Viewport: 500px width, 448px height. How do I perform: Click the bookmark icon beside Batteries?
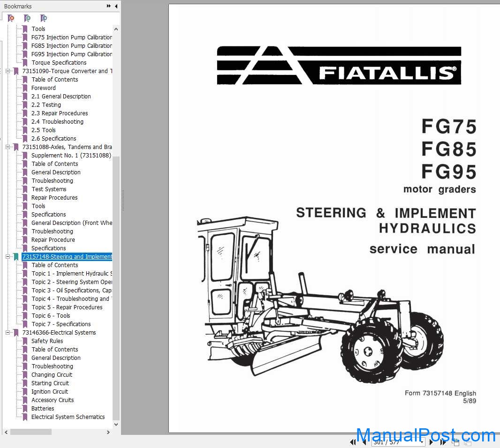pos(25,409)
